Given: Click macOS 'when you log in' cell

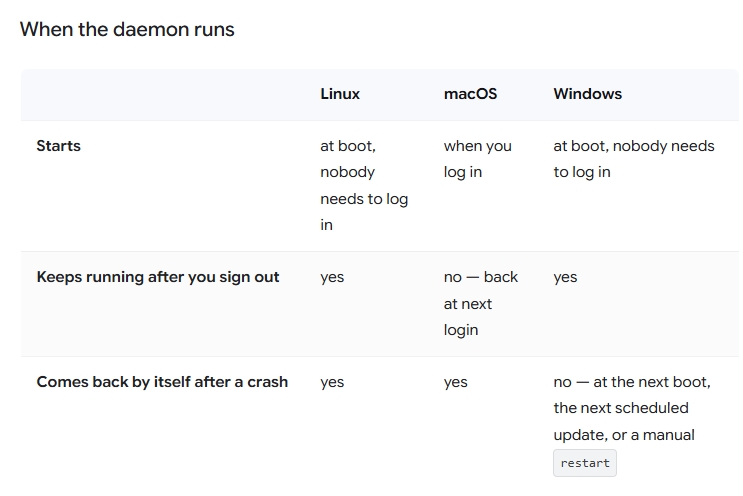Looking at the screenshot, I should coord(478,159).
